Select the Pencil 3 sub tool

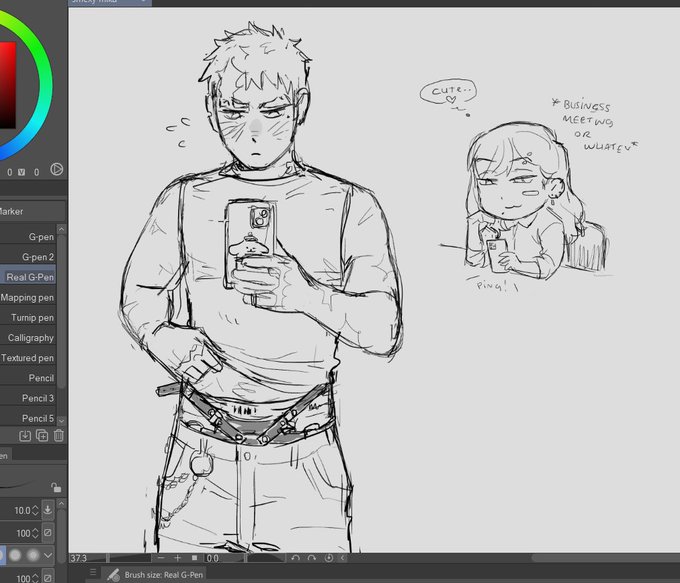(x=28, y=398)
